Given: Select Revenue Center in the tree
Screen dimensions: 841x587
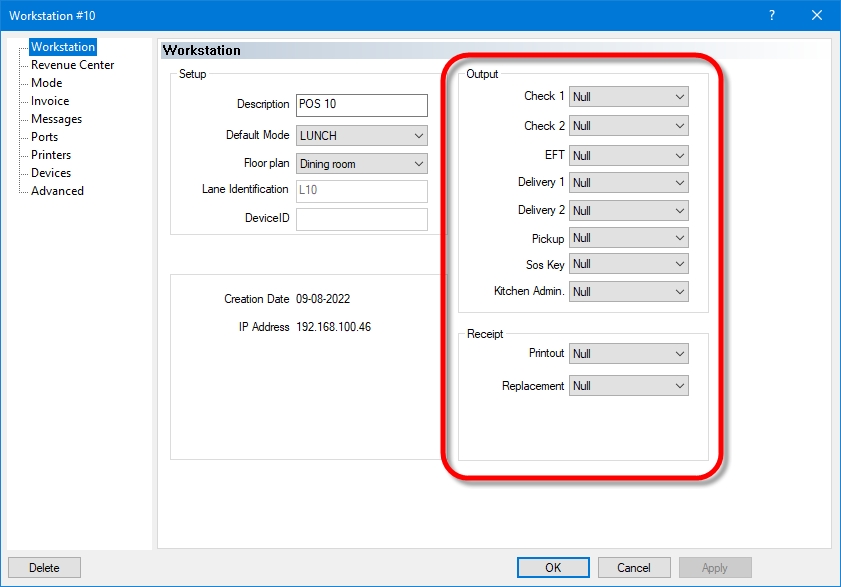Looking at the screenshot, I should (72, 65).
